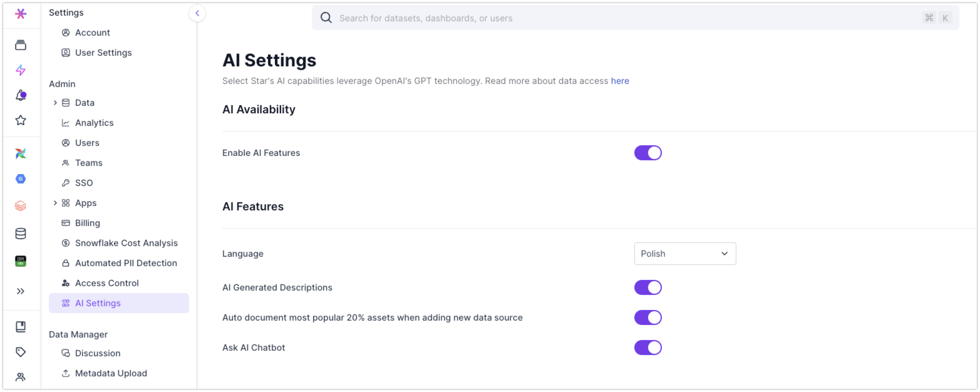The image size is (980, 392).
Task: Click the Star asterisk logo
Action: click(21, 14)
